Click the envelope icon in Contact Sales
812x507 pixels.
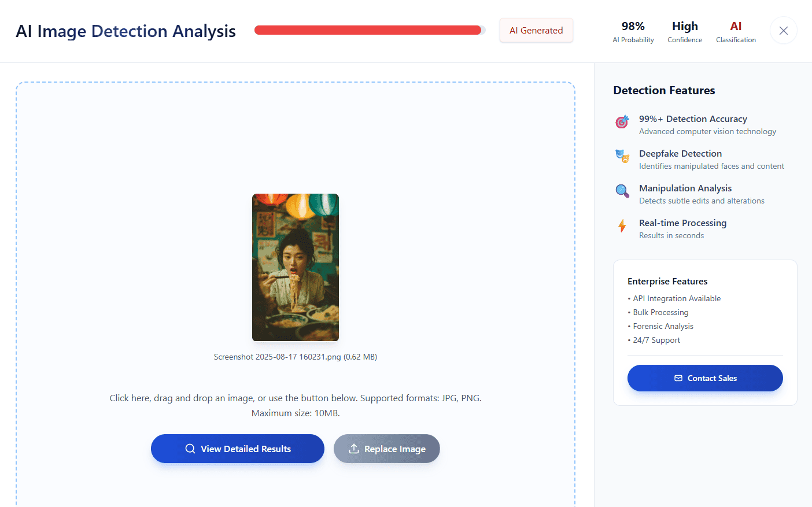[678, 378]
